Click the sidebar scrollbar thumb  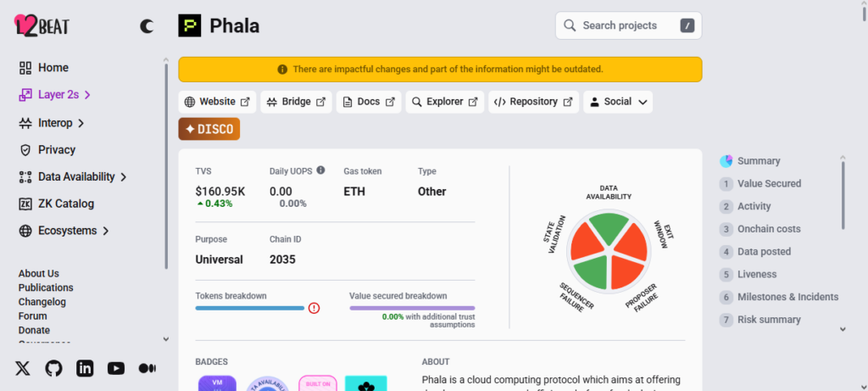[166, 166]
